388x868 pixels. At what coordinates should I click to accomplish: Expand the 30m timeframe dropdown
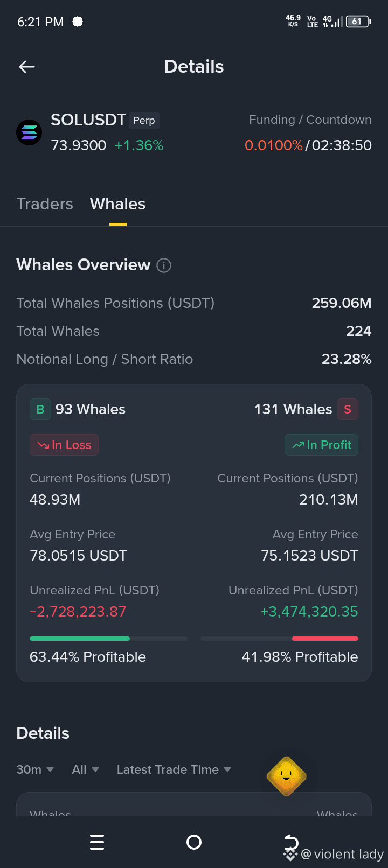[x=35, y=769]
